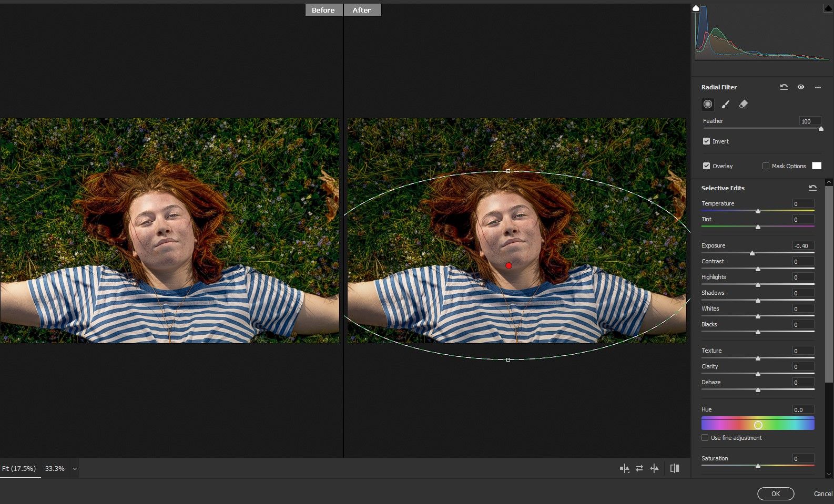Screen dimensions: 834x504
Task: Open the mask overlay color swatch
Action: (817, 166)
